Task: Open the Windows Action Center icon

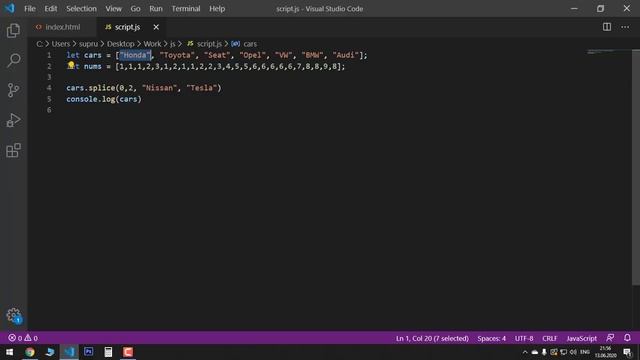Action: coord(627,352)
